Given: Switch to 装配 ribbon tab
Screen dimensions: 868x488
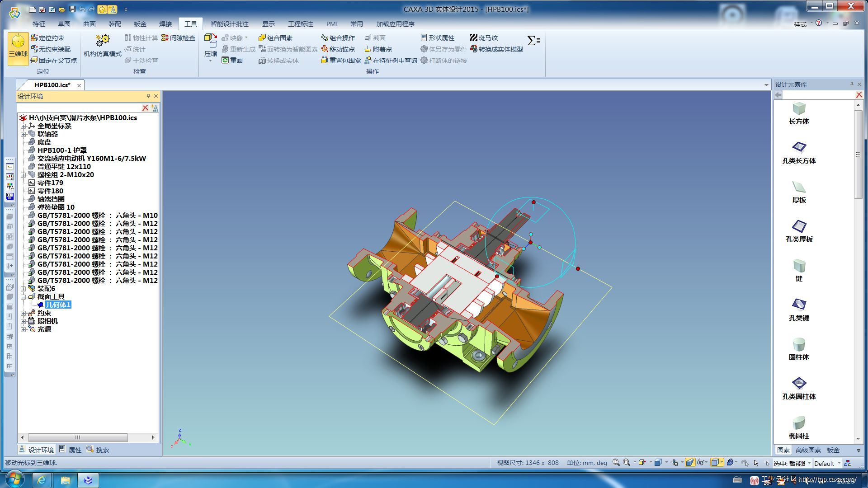Looking at the screenshot, I should tap(115, 24).
